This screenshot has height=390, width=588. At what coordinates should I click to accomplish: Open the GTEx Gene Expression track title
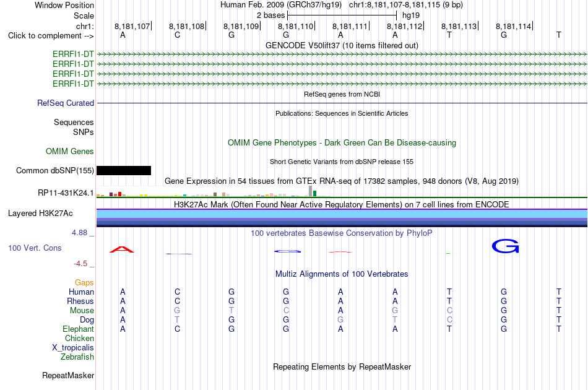coord(342,181)
